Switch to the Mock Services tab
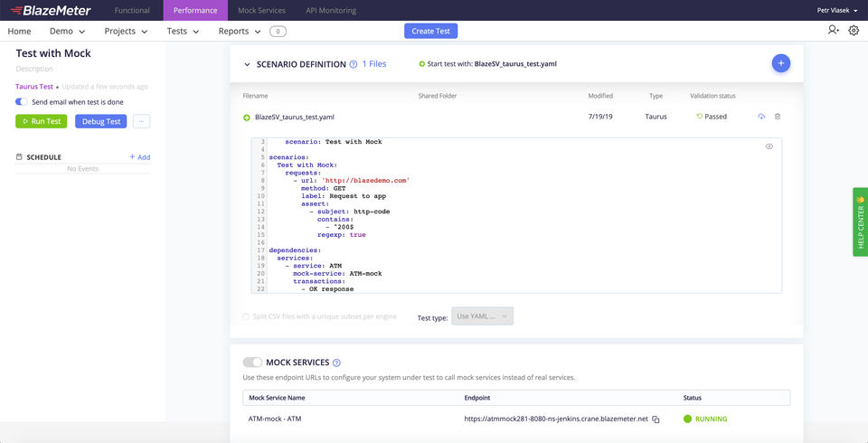The width and height of the screenshot is (868, 443). [262, 11]
